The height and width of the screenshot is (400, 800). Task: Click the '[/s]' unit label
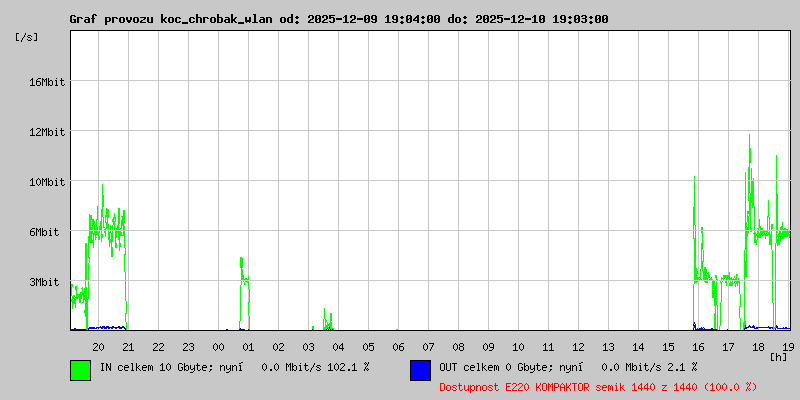(27, 37)
